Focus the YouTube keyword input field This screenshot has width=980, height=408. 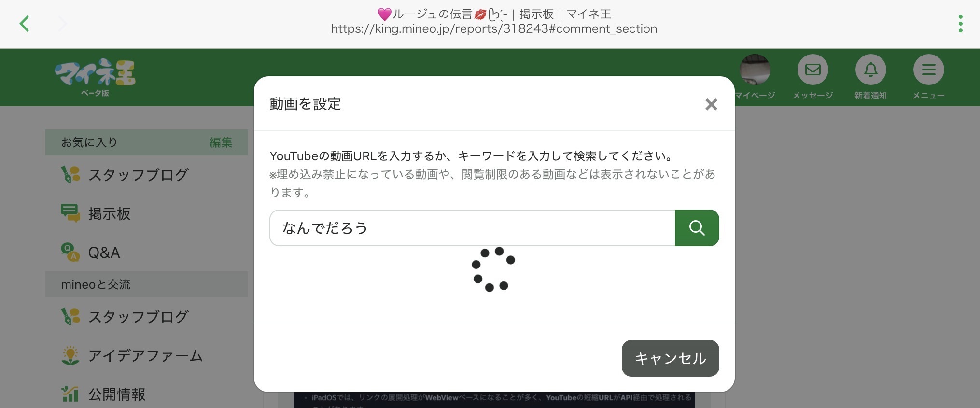pyautogui.click(x=472, y=228)
